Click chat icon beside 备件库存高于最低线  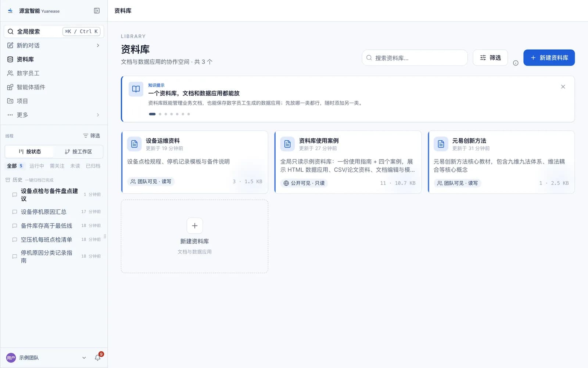[x=15, y=226]
